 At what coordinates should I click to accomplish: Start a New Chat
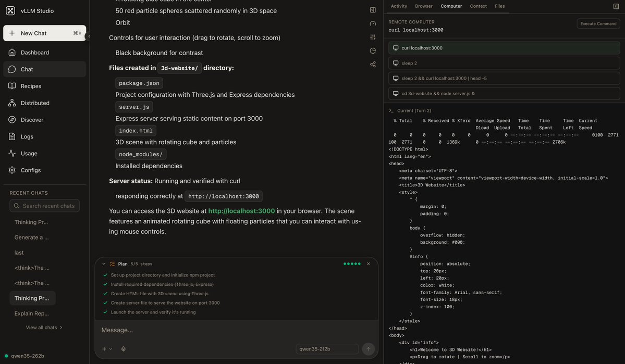(x=45, y=33)
